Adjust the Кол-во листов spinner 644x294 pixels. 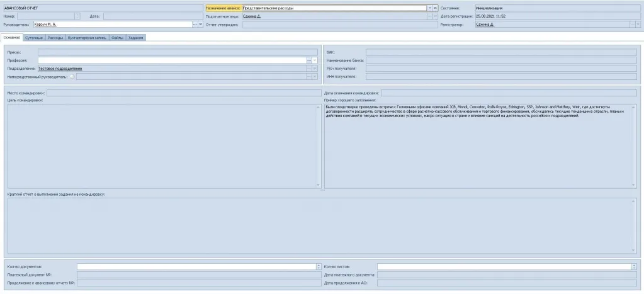[x=633, y=266]
